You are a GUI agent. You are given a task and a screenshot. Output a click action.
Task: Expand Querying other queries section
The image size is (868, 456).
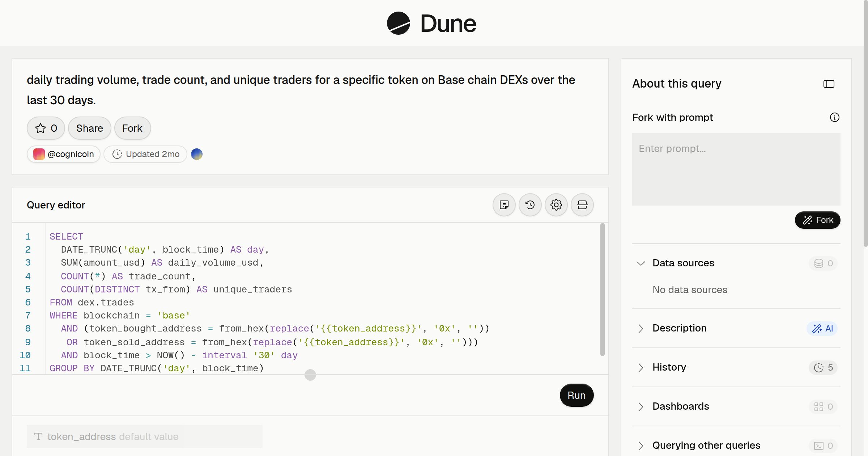[641, 446]
